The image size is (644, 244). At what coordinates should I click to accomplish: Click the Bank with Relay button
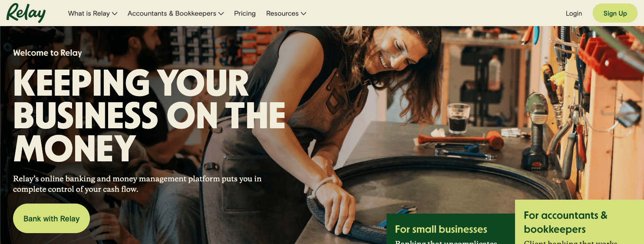(x=51, y=218)
